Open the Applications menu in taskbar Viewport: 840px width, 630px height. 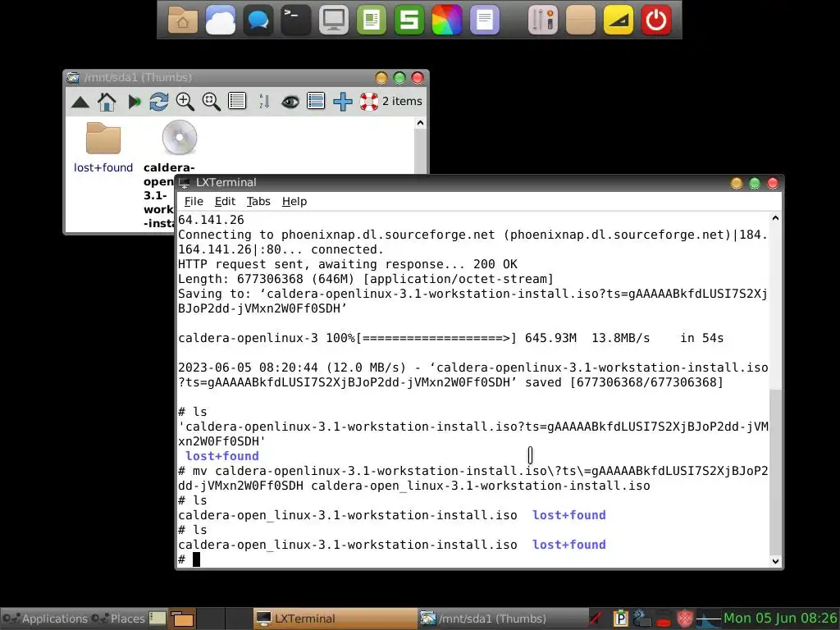point(45,619)
